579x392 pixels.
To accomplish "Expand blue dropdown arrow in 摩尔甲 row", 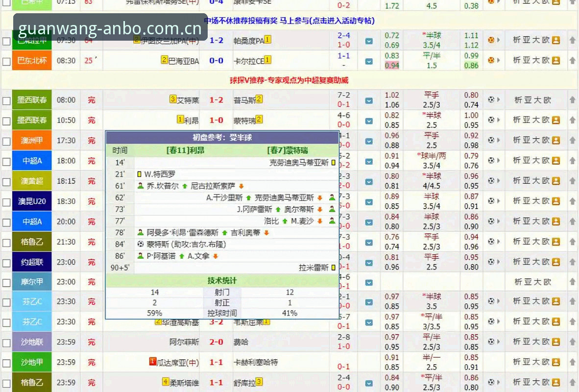I will (x=369, y=283).
